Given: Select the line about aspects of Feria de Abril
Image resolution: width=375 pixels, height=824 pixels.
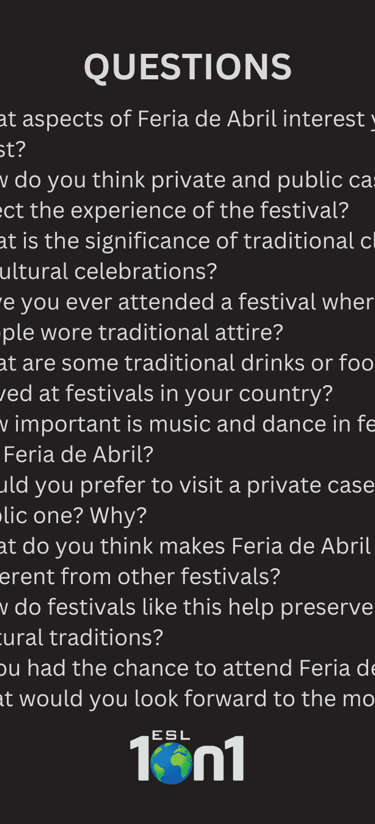Looking at the screenshot, I should click(188, 120).
